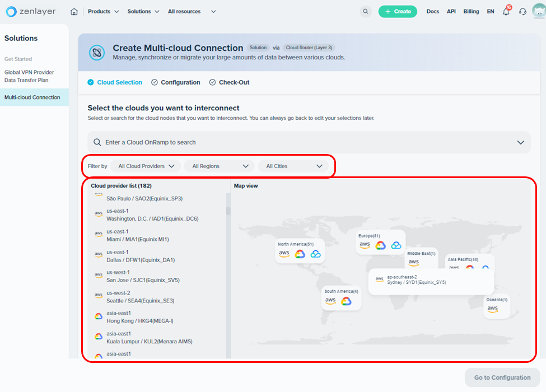Click the Cloud Router (Layer 3) tag

pyautogui.click(x=309, y=48)
